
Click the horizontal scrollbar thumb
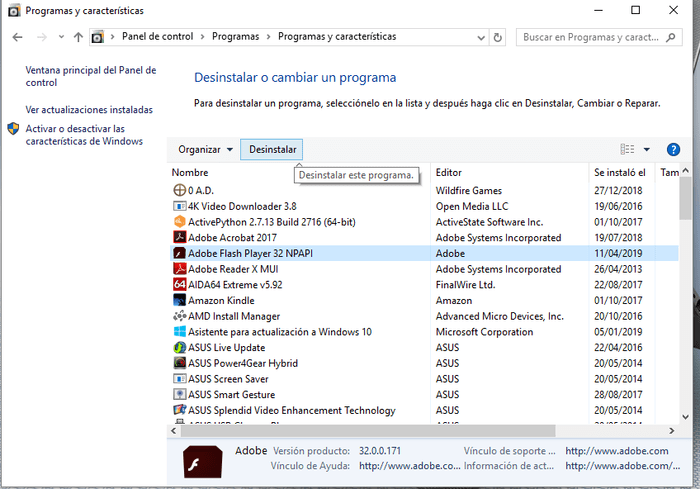[367, 431]
